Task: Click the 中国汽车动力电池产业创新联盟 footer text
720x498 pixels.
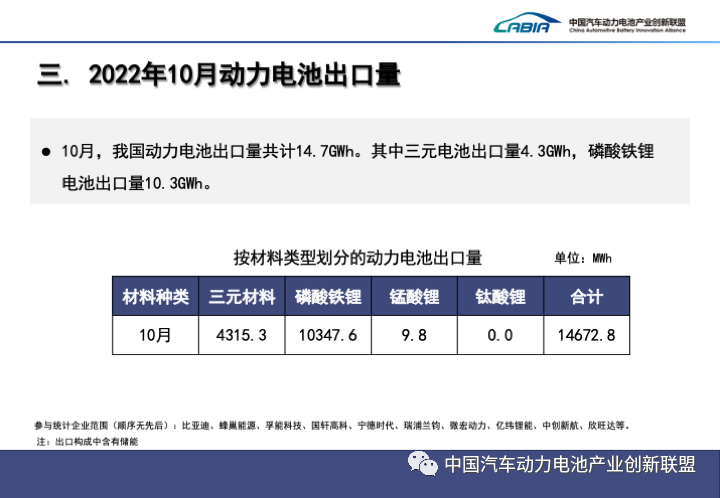Action: pos(569,465)
